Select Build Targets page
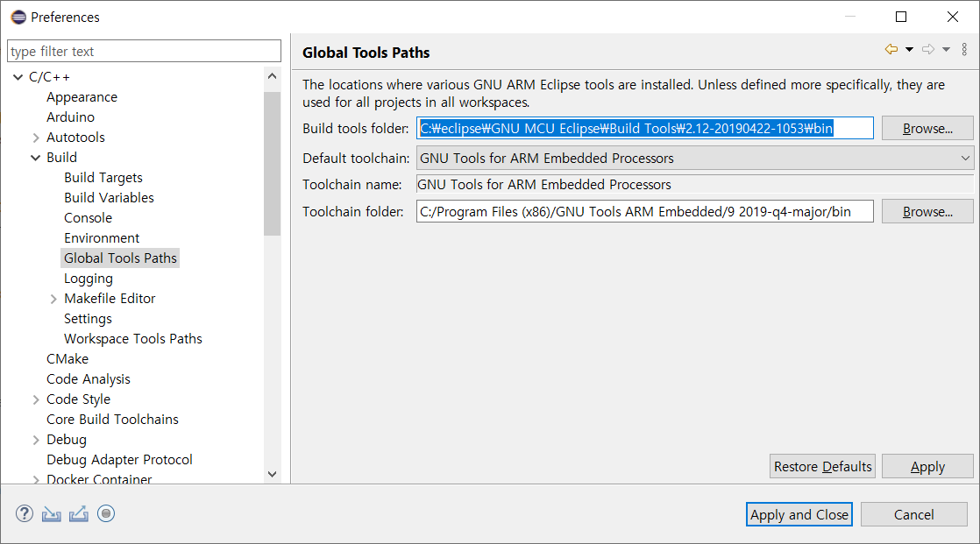 [103, 177]
